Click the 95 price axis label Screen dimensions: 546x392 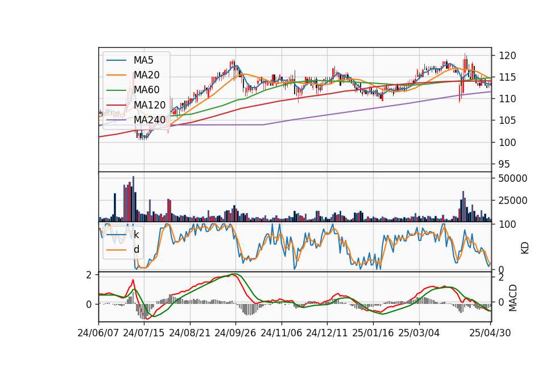coord(504,164)
